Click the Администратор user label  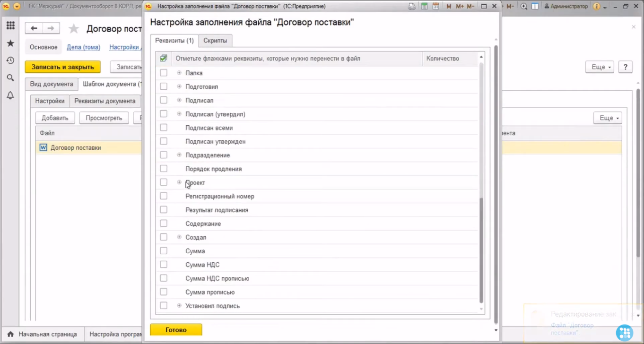click(566, 7)
